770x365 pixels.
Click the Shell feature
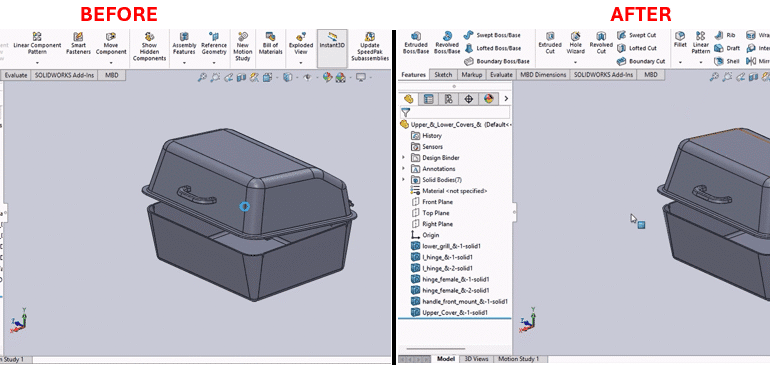727,61
